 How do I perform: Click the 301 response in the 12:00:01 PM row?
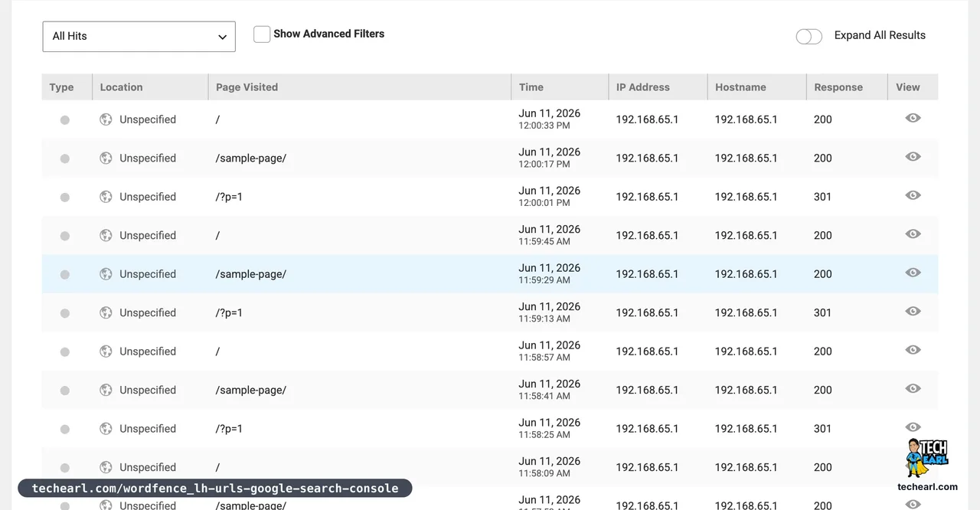point(822,197)
